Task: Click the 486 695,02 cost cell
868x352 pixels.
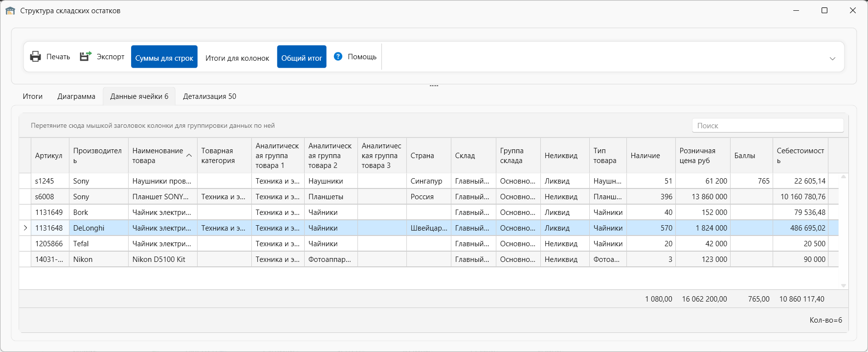Action: [801, 228]
